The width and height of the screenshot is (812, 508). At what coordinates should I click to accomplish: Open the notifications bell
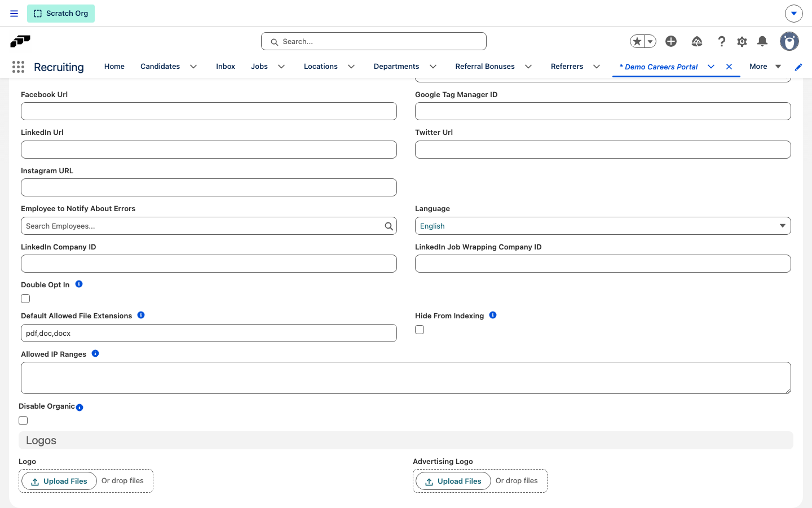pyautogui.click(x=762, y=41)
